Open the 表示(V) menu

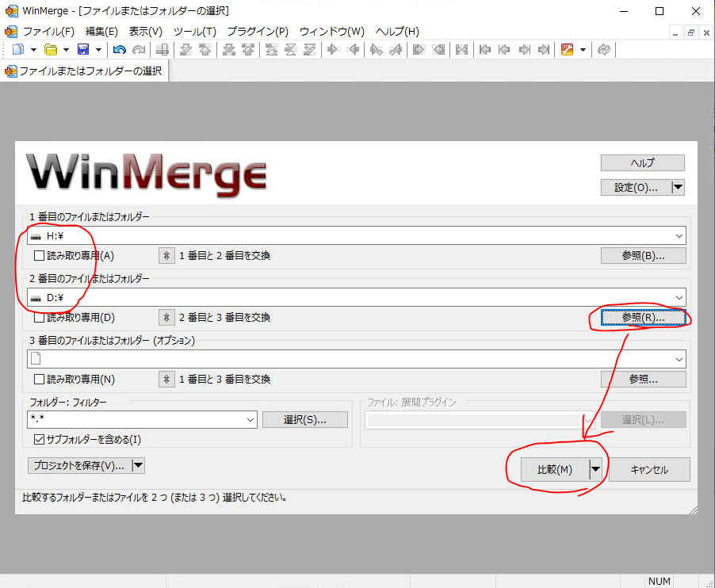click(146, 32)
